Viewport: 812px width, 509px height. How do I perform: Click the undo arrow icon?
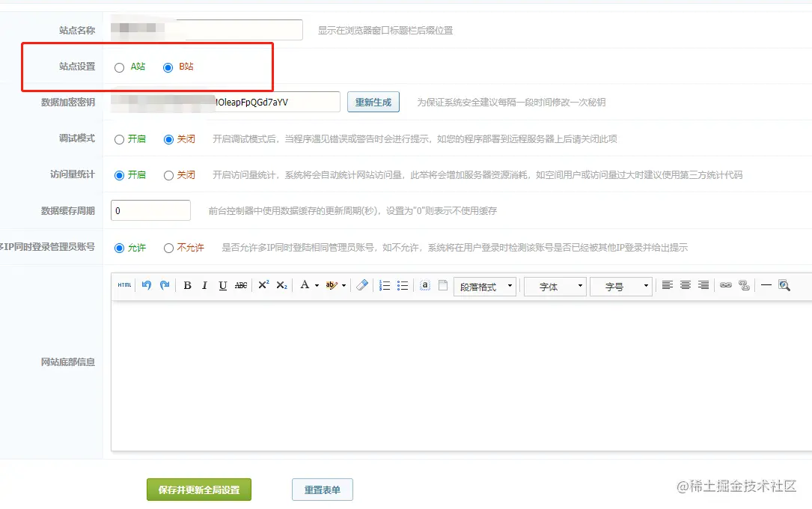(x=147, y=284)
